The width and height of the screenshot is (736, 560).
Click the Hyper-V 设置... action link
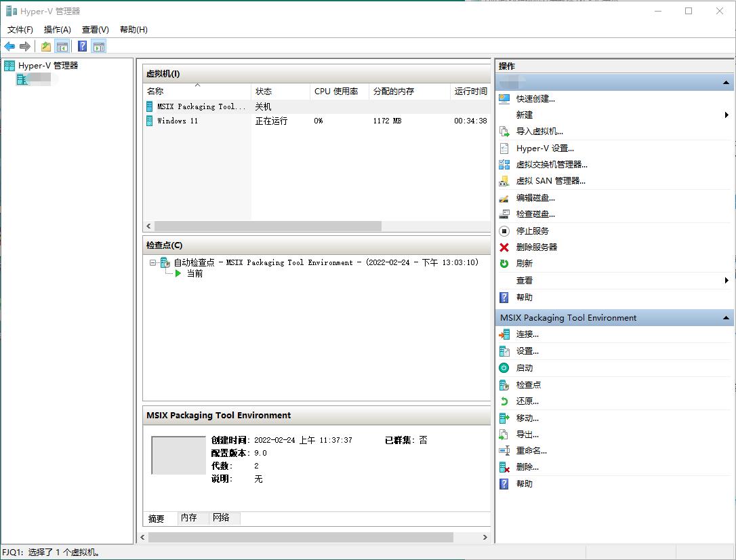(545, 148)
